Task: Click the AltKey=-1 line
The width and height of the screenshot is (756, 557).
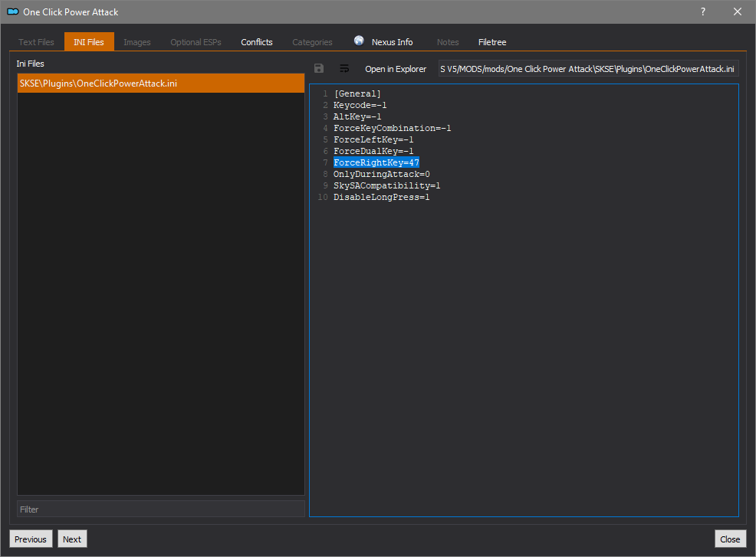Action: coord(357,116)
